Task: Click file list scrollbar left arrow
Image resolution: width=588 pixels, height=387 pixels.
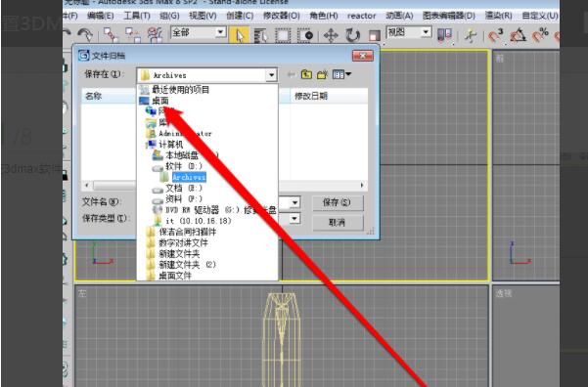Action: pos(87,186)
